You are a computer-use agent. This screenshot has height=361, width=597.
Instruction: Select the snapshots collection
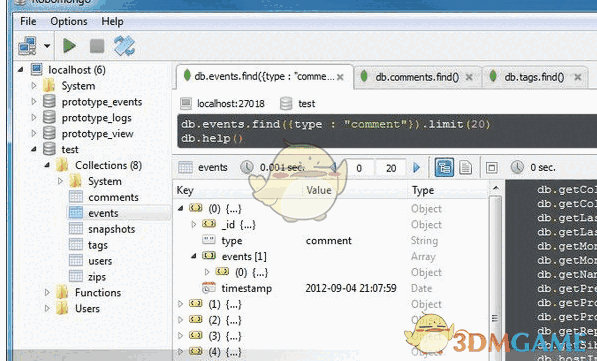[x=112, y=229]
